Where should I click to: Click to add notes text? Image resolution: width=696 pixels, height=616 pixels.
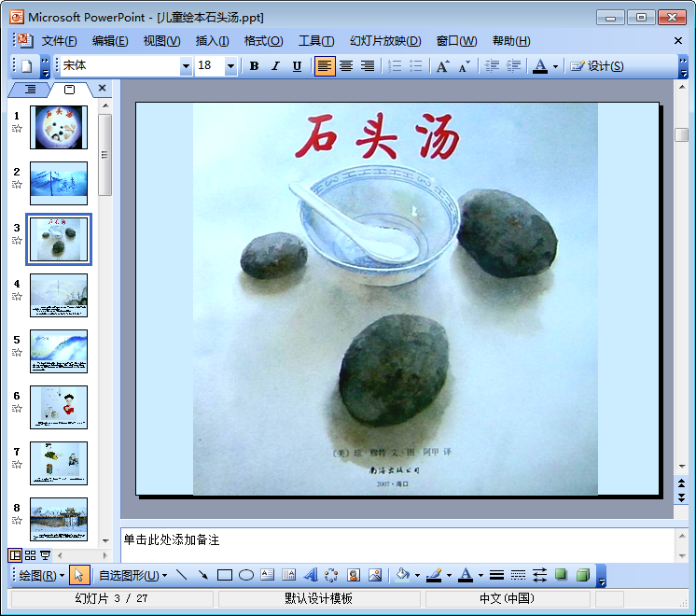tap(397, 545)
